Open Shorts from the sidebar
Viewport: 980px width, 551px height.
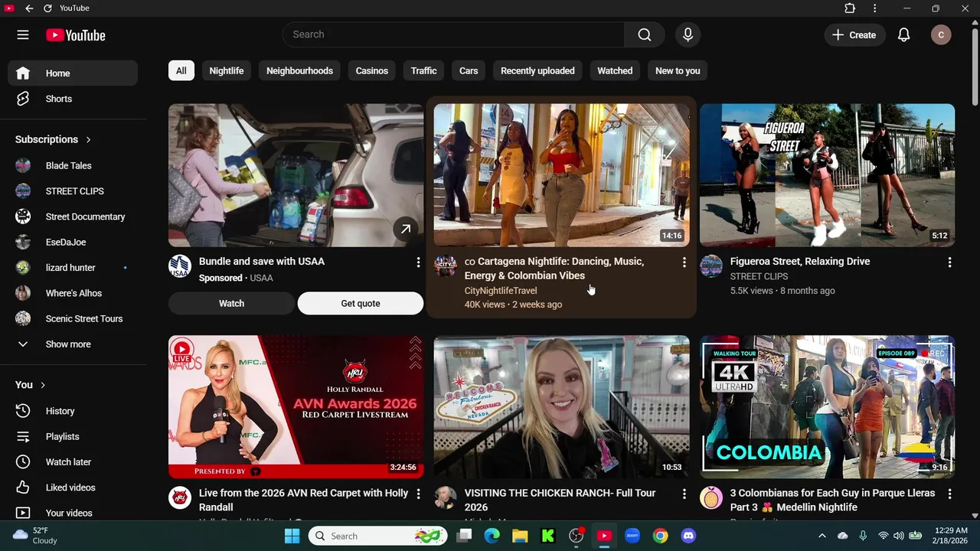point(73,99)
